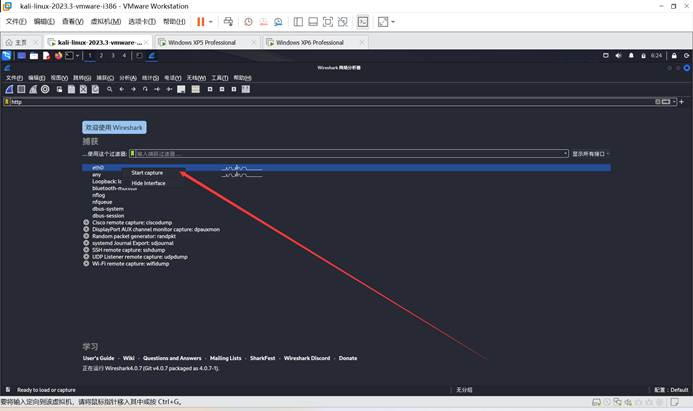The image size is (693, 411).
Task: Open Firefox from the Kali panel
Action: (58, 56)
